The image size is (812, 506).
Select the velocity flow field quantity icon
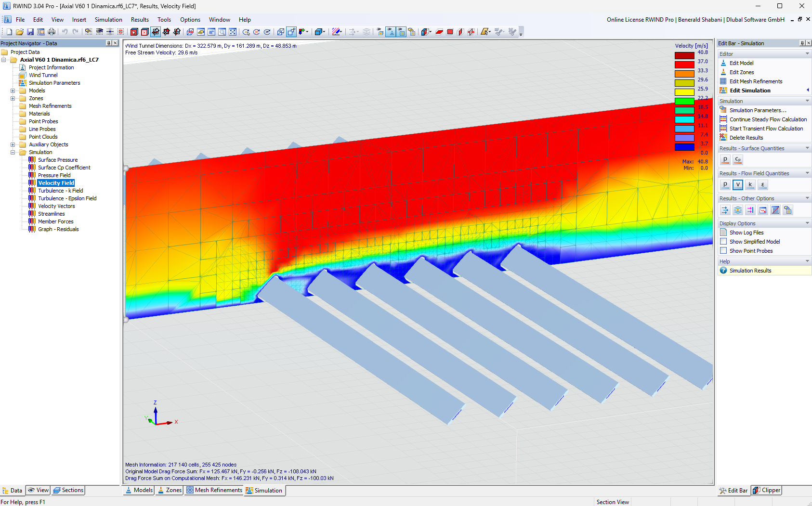pyautogui.click(x=737, y=184)
